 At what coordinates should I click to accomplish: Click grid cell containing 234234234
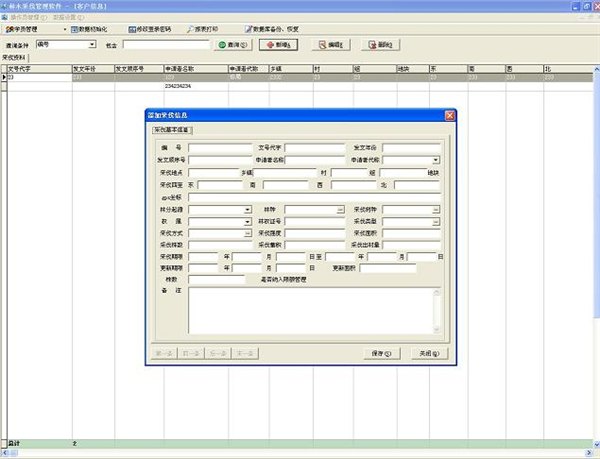[x=196, y=86]
